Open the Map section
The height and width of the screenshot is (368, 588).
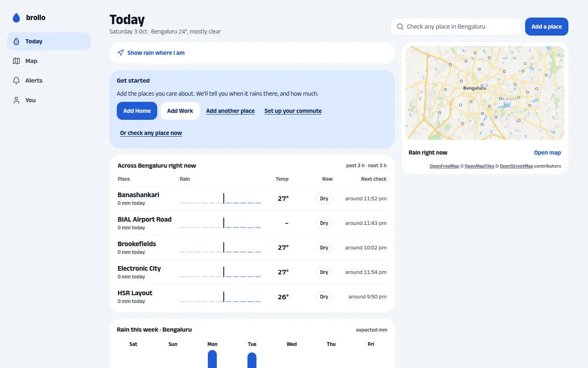pos(49,61)
